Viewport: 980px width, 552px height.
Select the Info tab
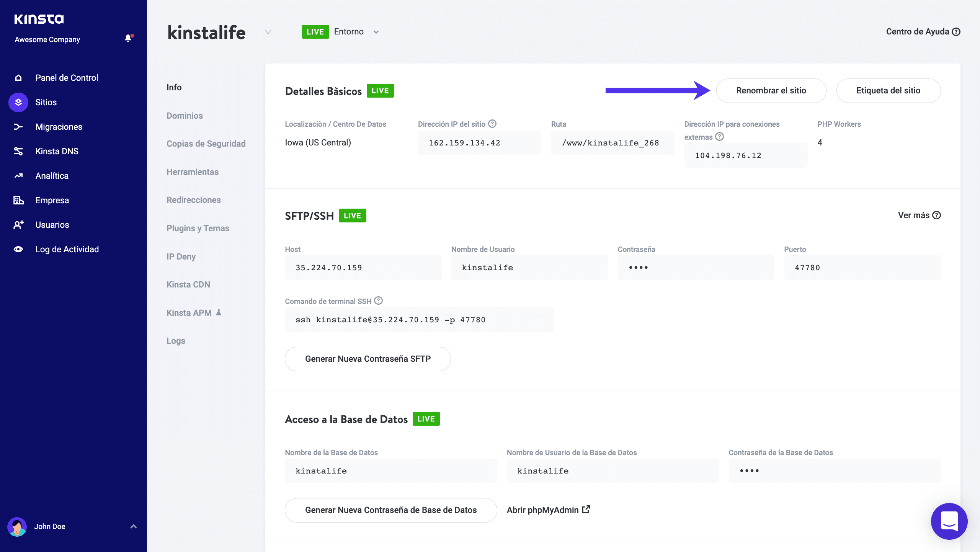[x=174, y=87]
